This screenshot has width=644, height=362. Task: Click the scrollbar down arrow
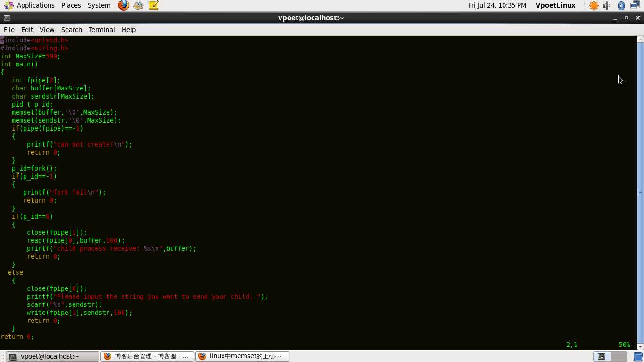pyautogui.click(x=640, y=346)
